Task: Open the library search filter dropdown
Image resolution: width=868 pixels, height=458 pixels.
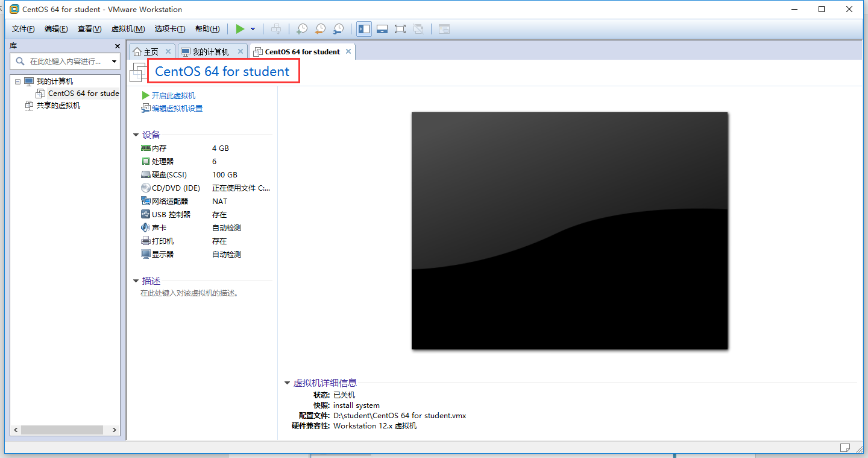Action: pyautogui.click(x=114, y=62)
